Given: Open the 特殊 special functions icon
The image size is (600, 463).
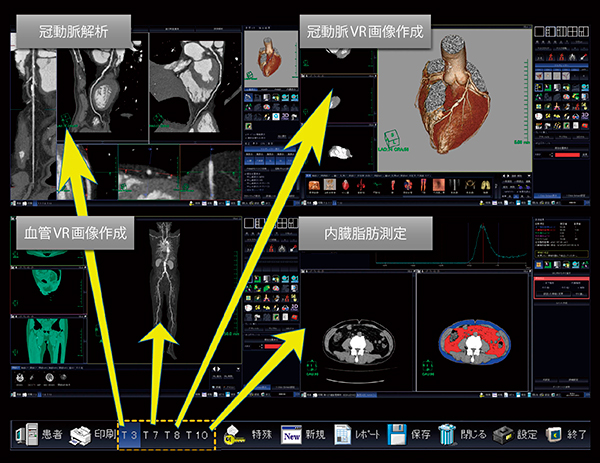Looking at the screenshot, I should coord(238,435).
